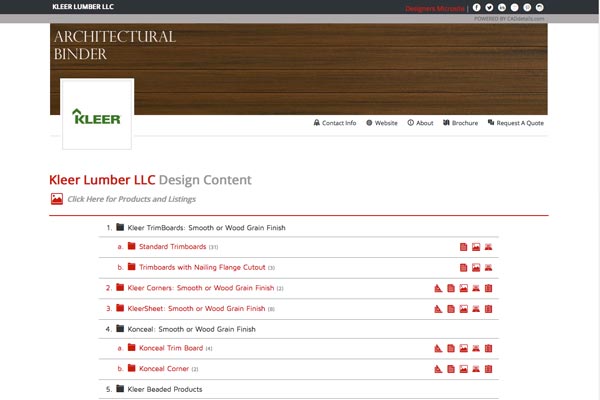
Task: Expand Kleer Beaded Products folder
Action: 120,389
